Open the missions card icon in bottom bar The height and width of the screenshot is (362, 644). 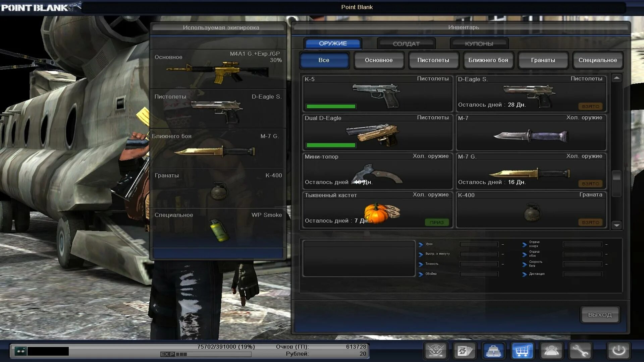click(465, 351)
